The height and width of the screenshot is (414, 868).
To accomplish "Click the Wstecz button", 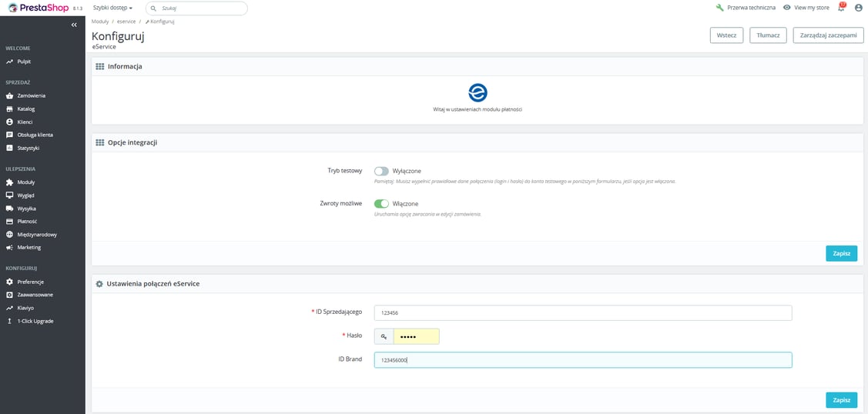I will 726,35.
